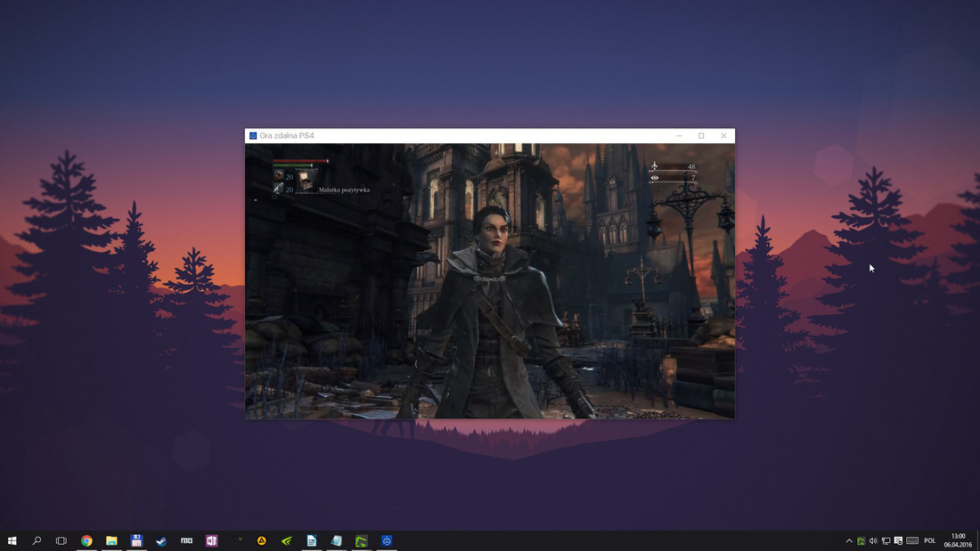Open Task View from the taskbar
The height and width of the screenshot is (551, 980).
pyautogui.click(x=61, y=541)
